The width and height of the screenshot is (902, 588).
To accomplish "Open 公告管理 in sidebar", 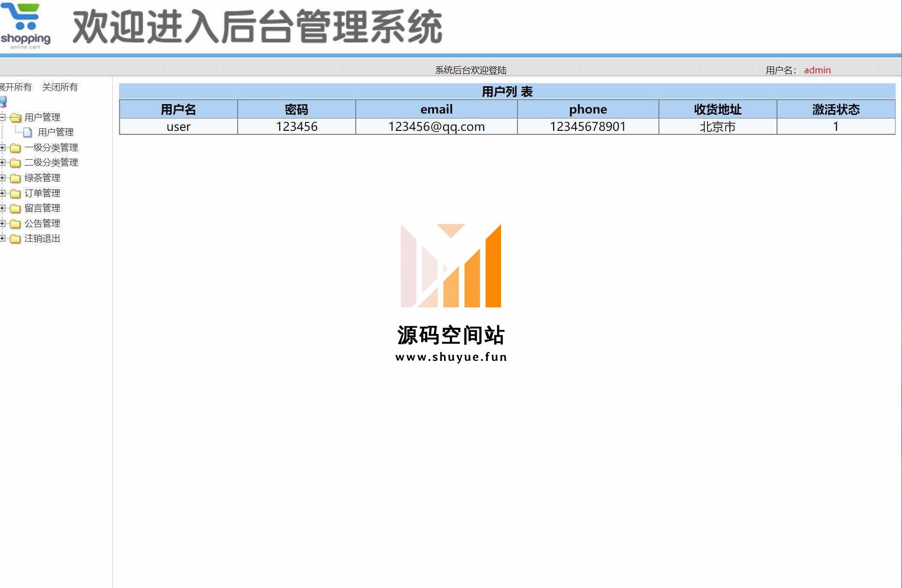I will coord(42,224).
